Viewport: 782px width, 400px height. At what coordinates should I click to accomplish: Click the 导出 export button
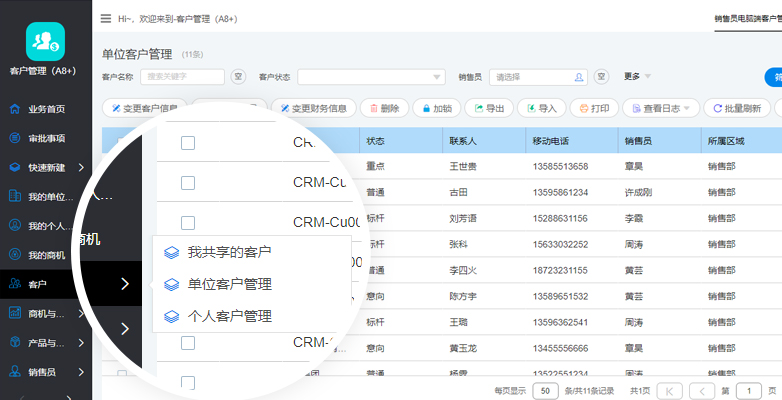[491, 108]
